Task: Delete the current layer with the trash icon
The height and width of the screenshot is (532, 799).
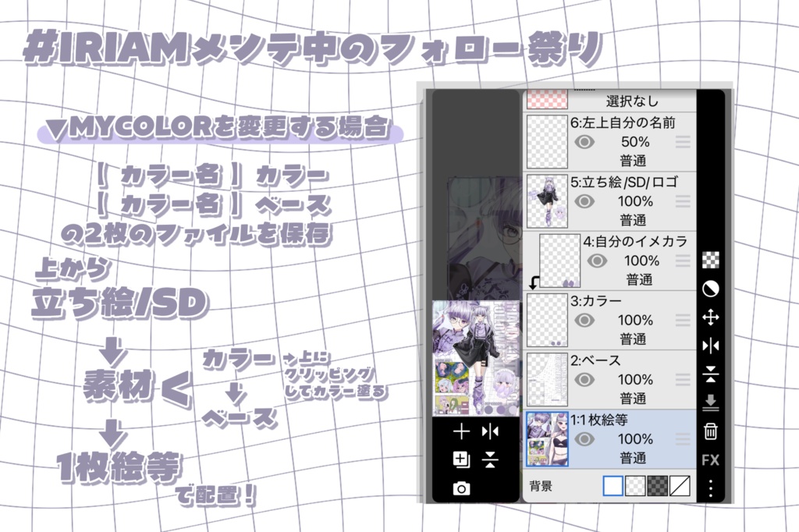Action: click(712, 431)
